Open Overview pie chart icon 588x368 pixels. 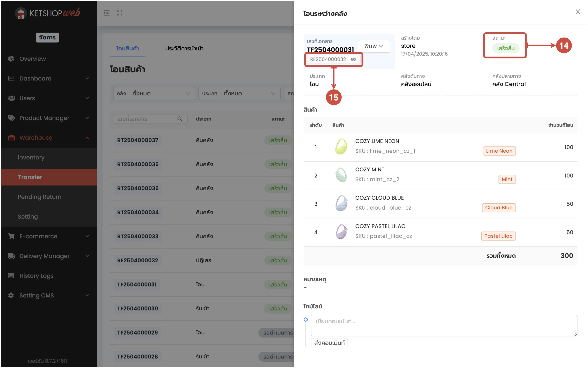[11, 59]
